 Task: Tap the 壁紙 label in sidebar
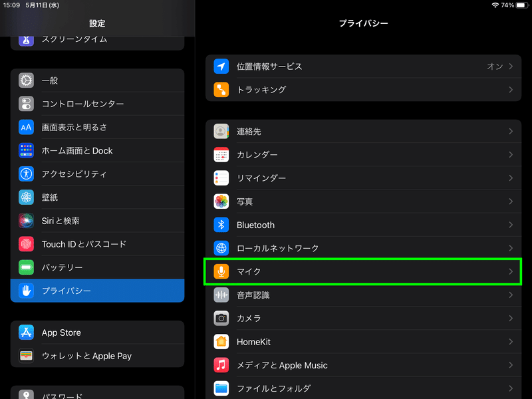(50, 198)
